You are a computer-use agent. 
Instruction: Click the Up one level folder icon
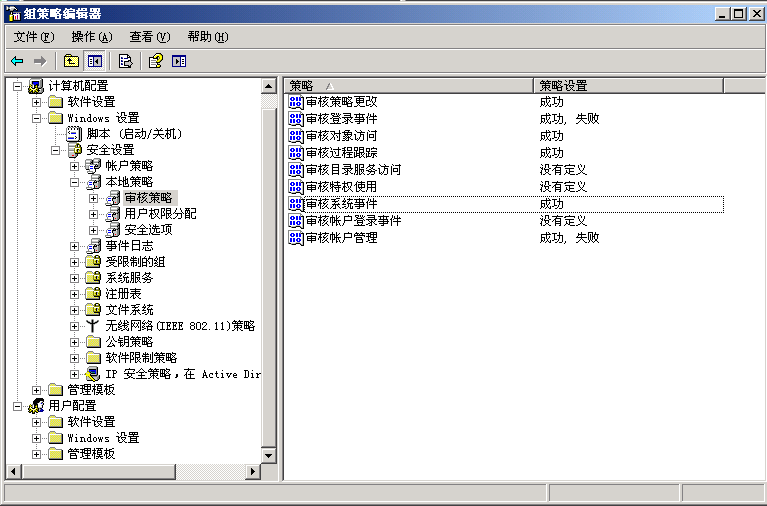click(x=71, y=61)
